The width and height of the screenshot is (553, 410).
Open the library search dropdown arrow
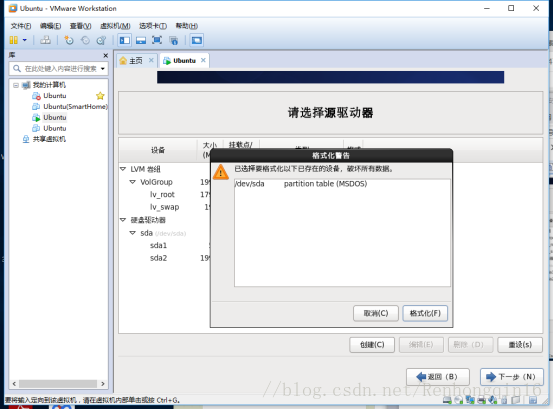point(103,68)
